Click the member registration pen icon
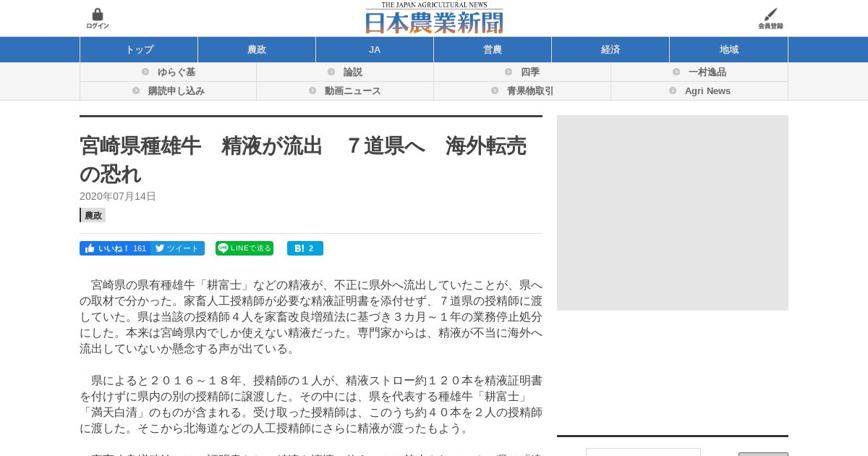The image size is (868, 456). (x=770, y=18)
